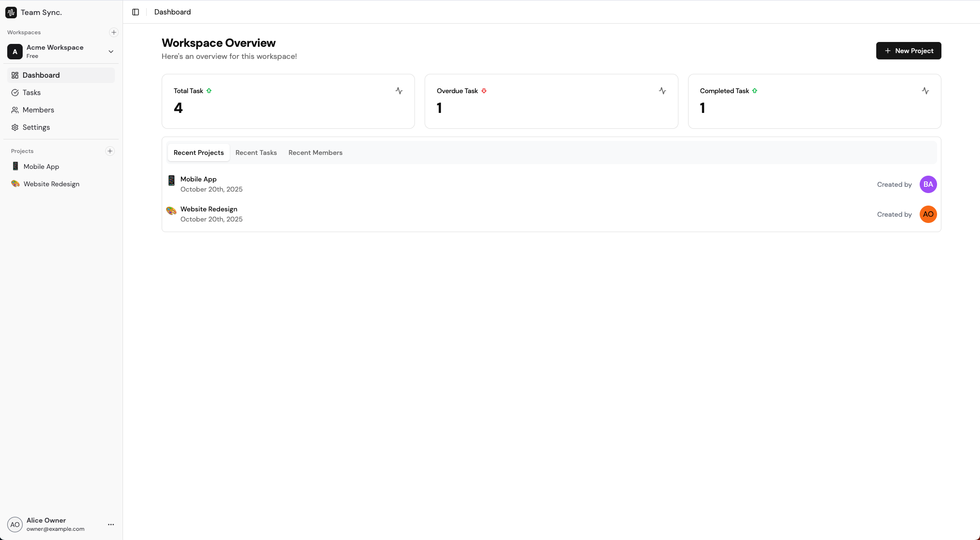Screen dimensions: 980x540
Task: Add a new workspace with plus icon
Action: (x=114, y=32)
